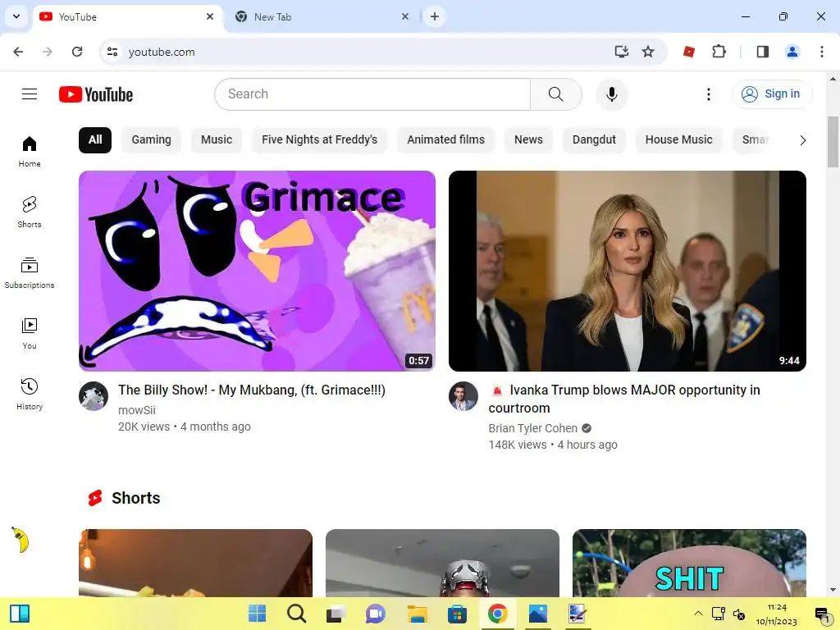
Task: Show hidden system tray icons
Action: (x=698, y=614)
